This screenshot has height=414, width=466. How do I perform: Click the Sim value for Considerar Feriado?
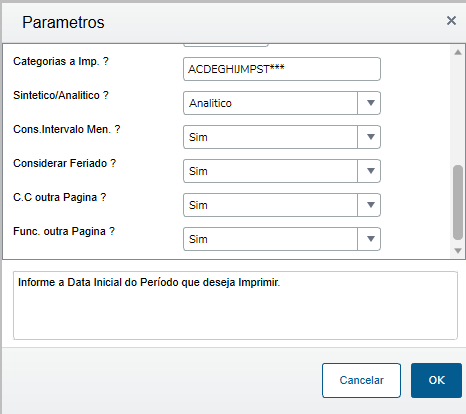click(x=270, y=171)
